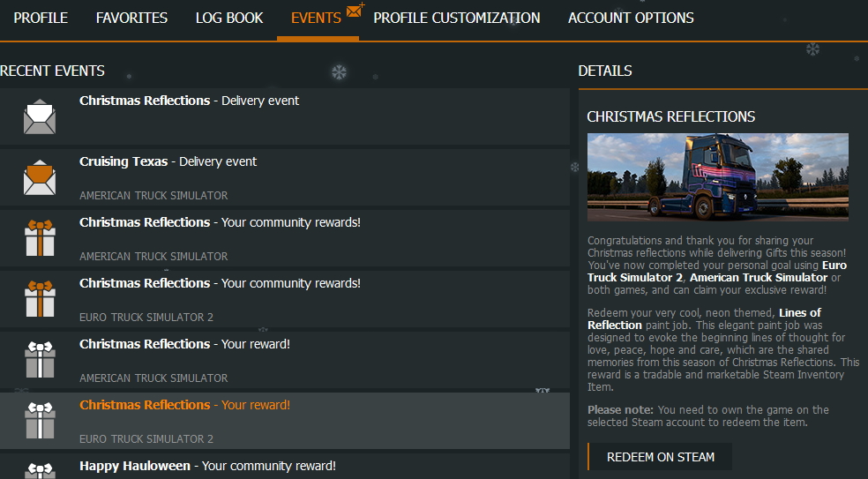Select Christmas Reflections community rewards for American Truck Simulator
Viewport: 868px width, 479px height.
285,239
